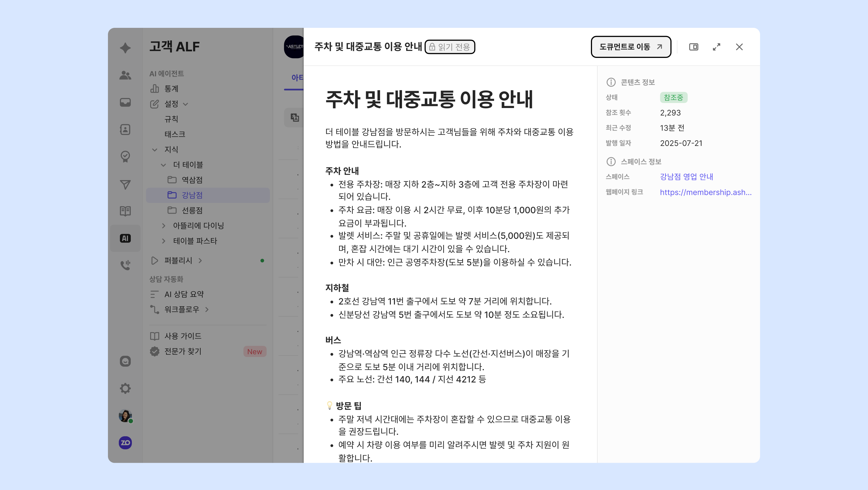Expand document to full screen
868x490 pixels.
716,47
